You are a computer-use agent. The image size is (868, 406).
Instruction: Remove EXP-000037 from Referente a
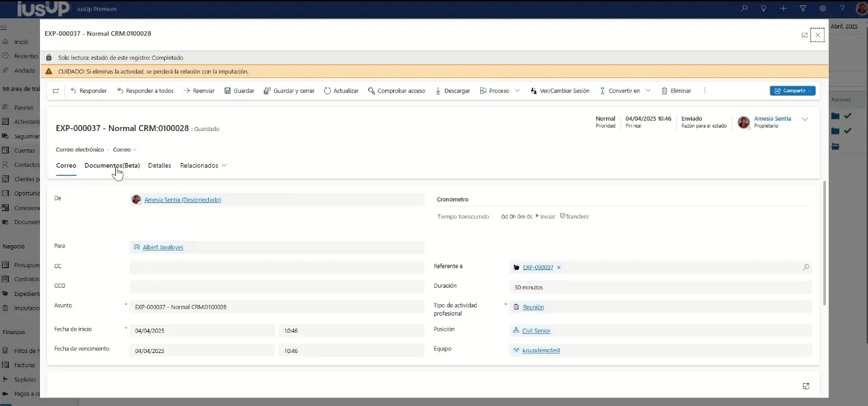coord(559,267)
